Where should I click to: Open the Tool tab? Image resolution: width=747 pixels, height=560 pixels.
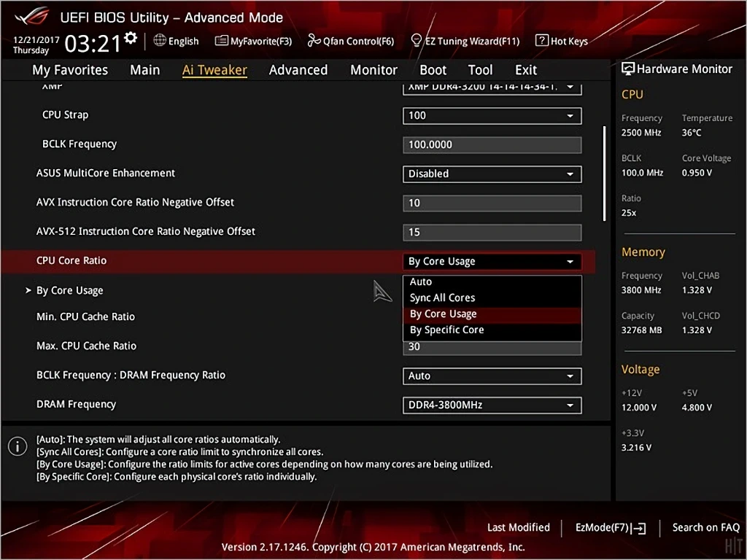tap(480, 70)
